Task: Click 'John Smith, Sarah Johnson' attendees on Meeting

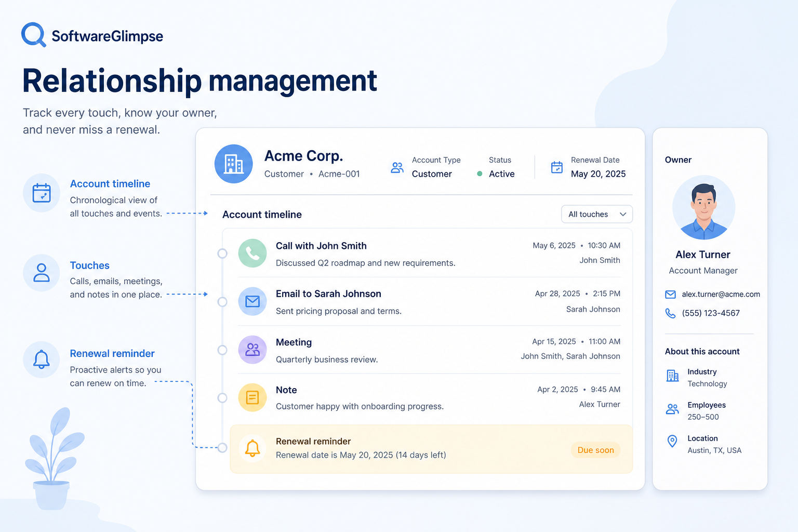Action: [570, 356]
